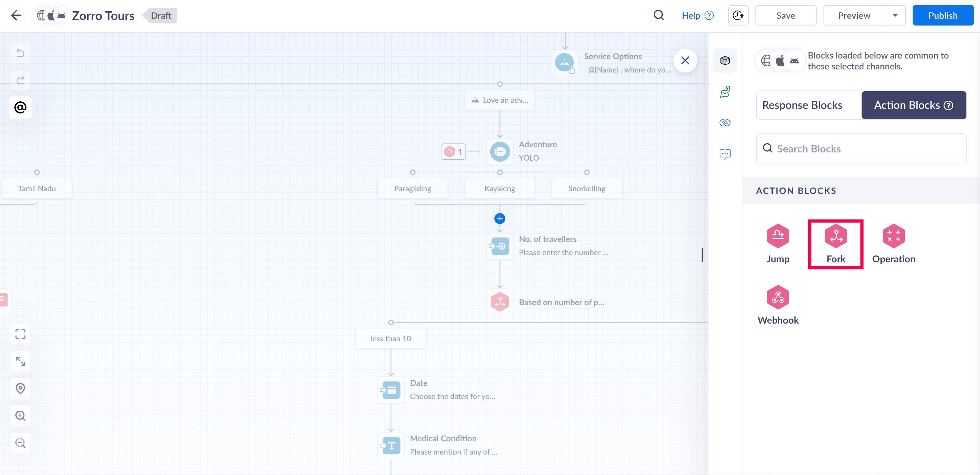Click the Save button
The width and height of the screenshot is (980, 475).
pos(785,16)
